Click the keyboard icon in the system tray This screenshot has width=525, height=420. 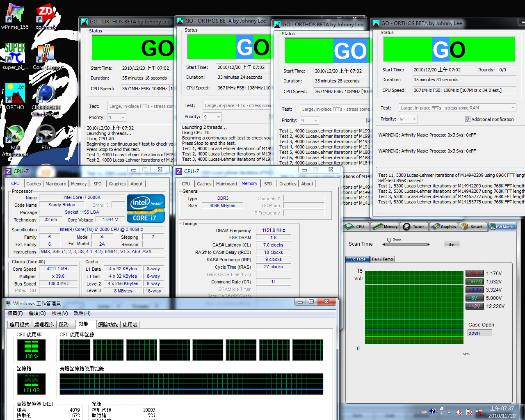[424, 412]
